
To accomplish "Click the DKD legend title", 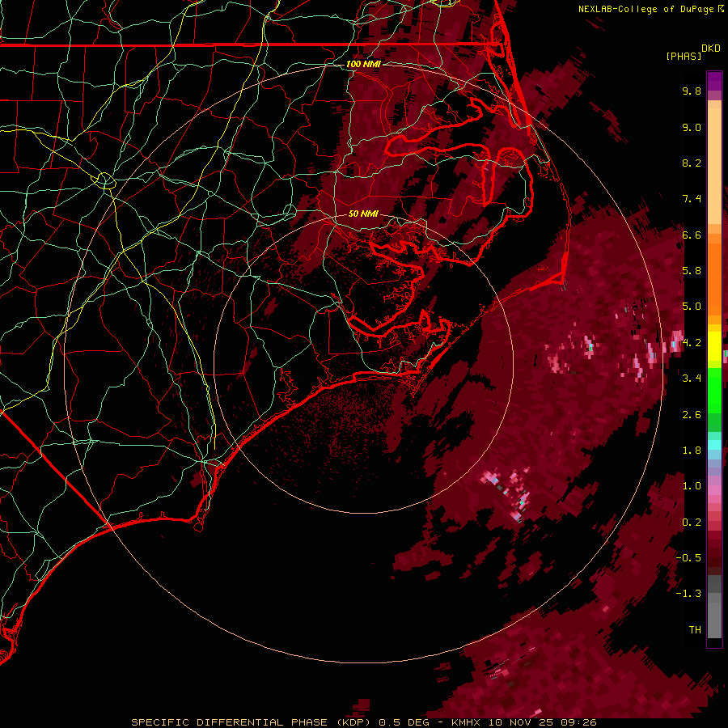I will click(x=711, y=49).
